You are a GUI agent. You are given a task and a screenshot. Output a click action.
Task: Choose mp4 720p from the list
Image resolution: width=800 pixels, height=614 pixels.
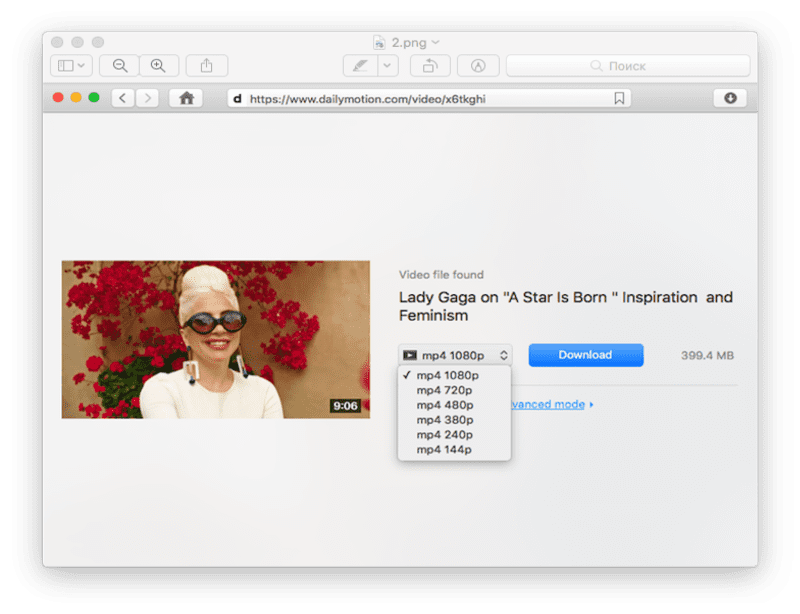(445, 390)
